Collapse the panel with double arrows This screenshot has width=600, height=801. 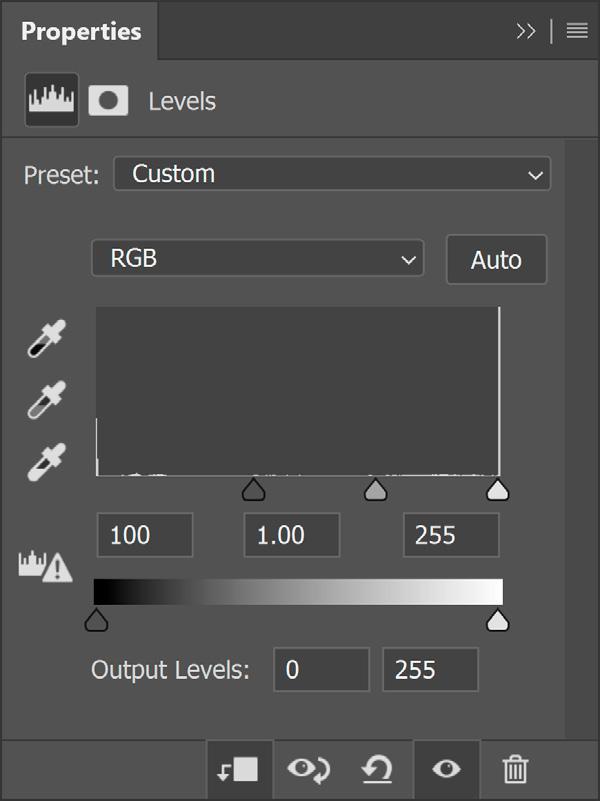[526, 31]
